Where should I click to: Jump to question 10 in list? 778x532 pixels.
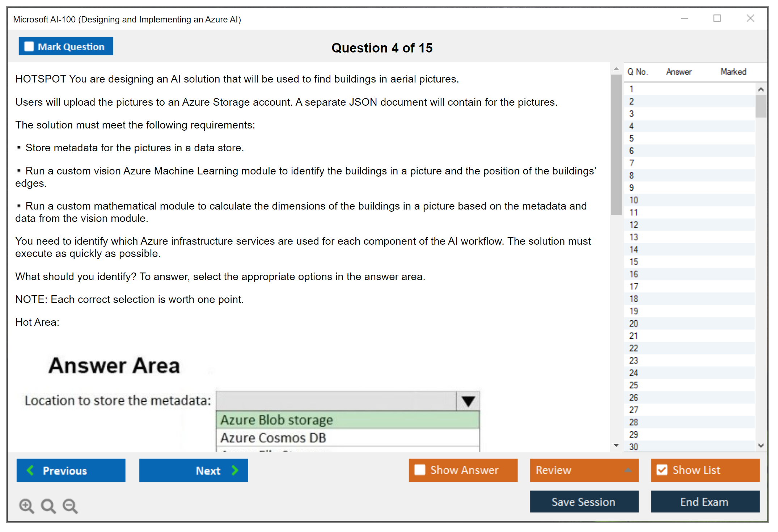634,200
